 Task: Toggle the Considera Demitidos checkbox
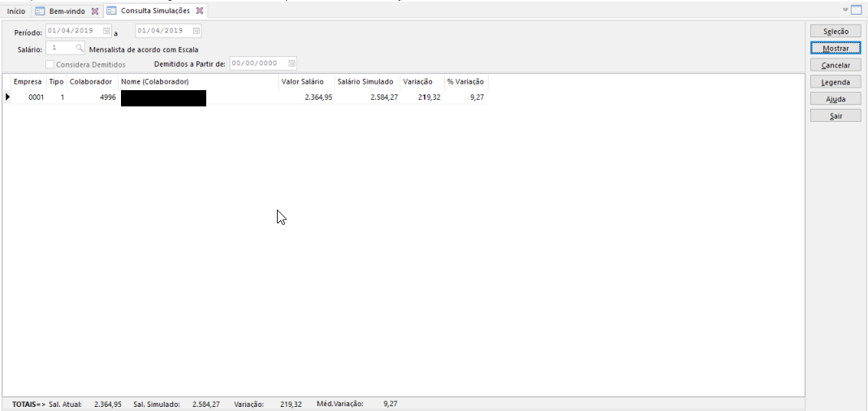click(x=50, y=64)
